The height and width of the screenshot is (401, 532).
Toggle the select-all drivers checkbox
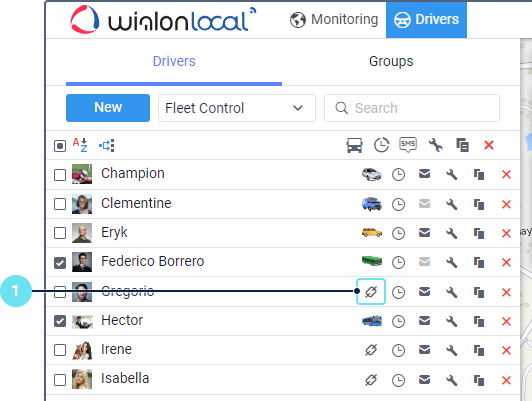point(60,146)
